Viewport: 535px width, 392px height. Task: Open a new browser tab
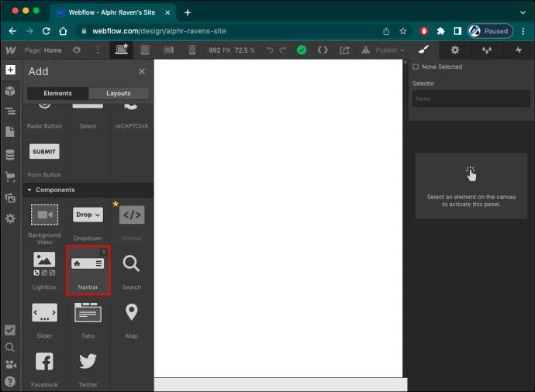(x=188, y=12)
